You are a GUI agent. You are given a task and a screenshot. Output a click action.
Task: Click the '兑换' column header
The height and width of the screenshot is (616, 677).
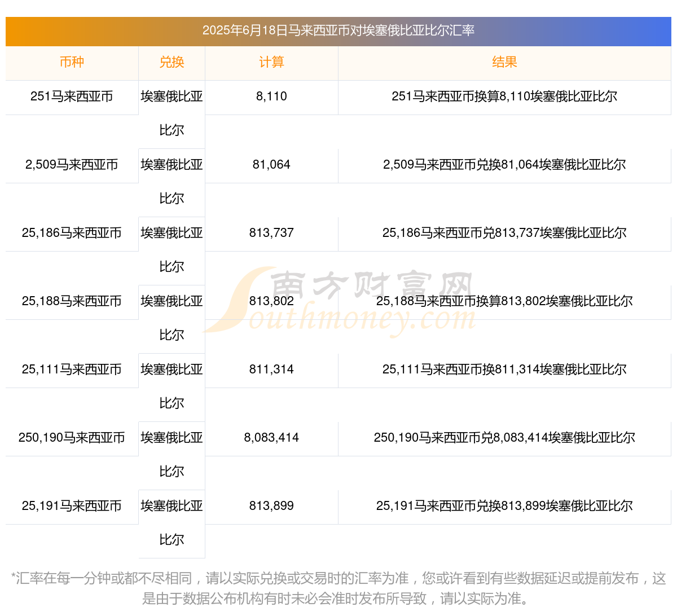[x=172, y=62]
